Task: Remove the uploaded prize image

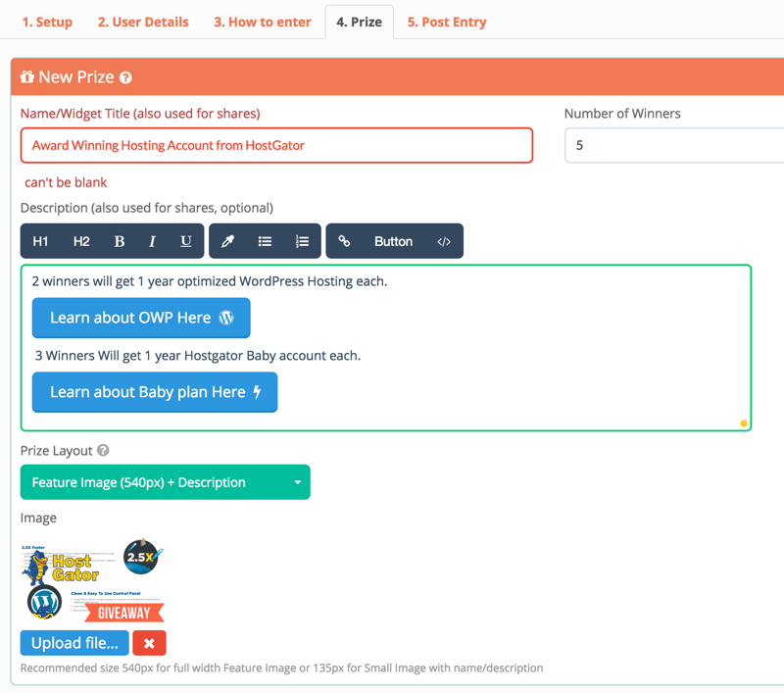Action: pyautogui.click(x=149, y=643)
